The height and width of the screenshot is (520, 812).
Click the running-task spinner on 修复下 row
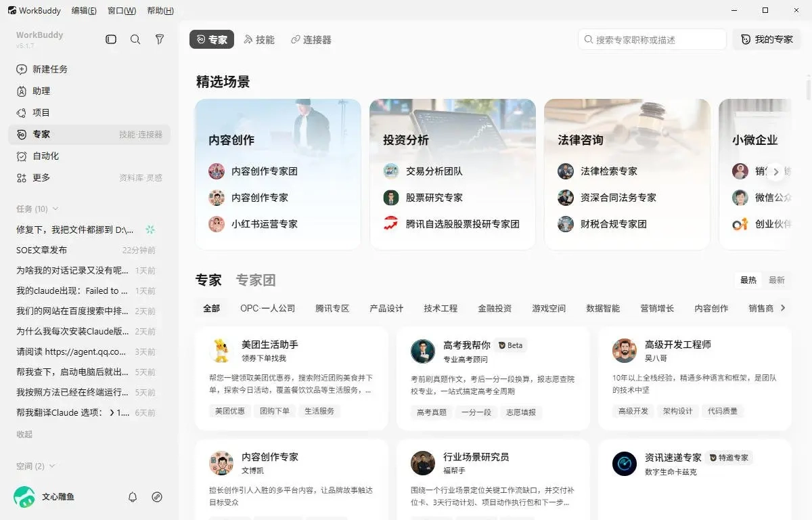point(150,230)
